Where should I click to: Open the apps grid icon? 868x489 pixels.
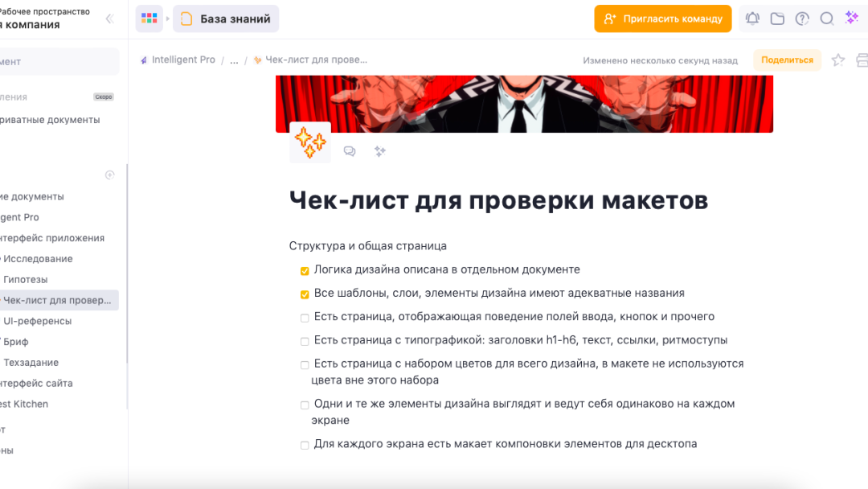(149, 18)
